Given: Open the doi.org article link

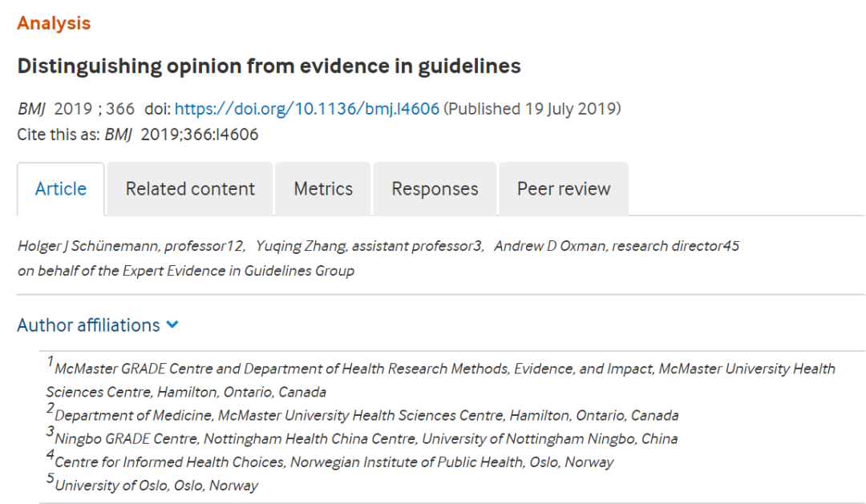Looking at the screenshot, I should click(x=306, y=109).
